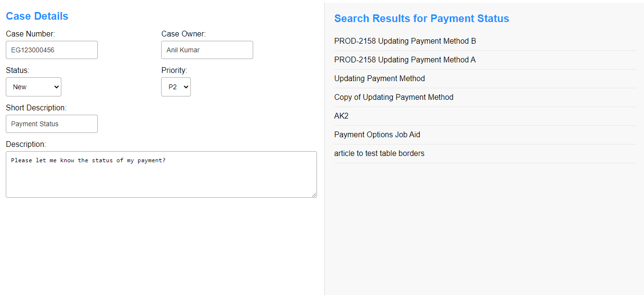Open the Priority dropdown showing P2
Viewport: 644px width, 299px height.
[x=176, y=87]
